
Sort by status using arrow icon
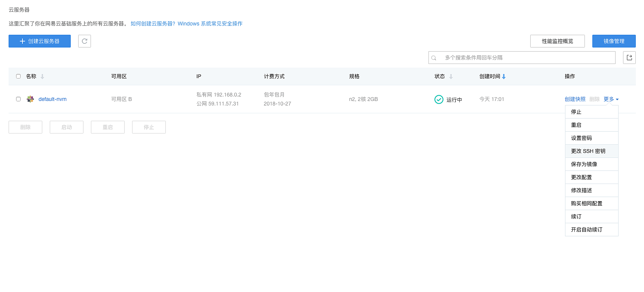451,77
